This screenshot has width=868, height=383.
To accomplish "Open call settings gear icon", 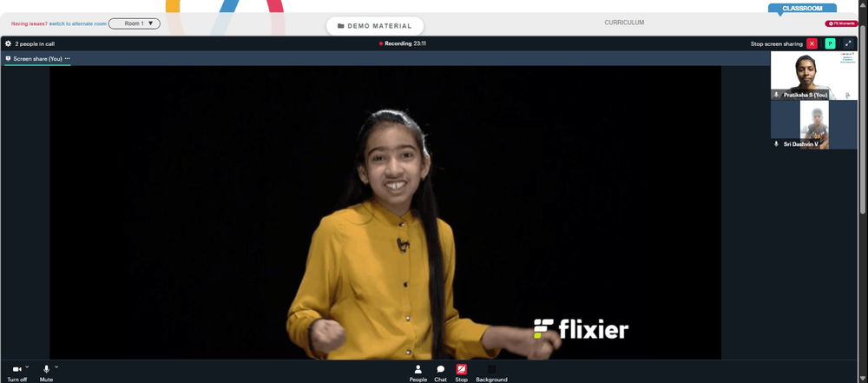I will tap(9, 43).
